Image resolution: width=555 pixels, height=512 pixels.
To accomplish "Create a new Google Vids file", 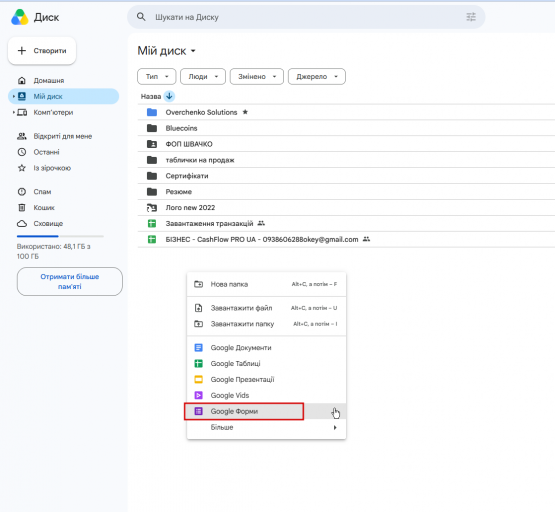I will tap(267, 396).
